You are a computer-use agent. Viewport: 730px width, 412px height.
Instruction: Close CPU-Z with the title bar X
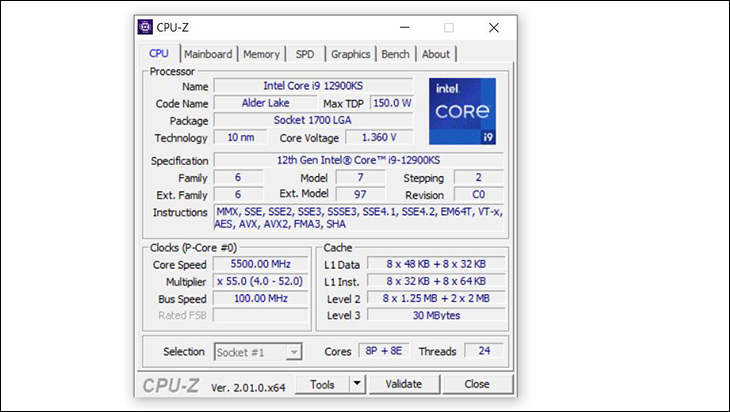(494, 27)
